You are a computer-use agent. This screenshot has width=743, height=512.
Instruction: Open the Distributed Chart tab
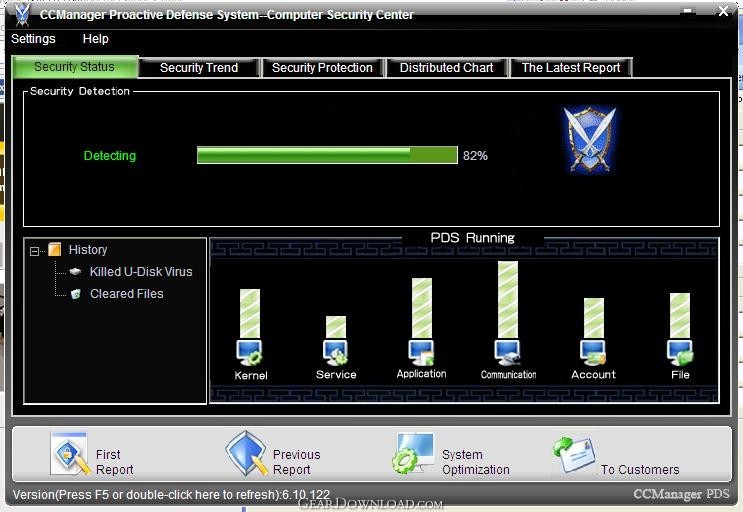pos(446,68)
